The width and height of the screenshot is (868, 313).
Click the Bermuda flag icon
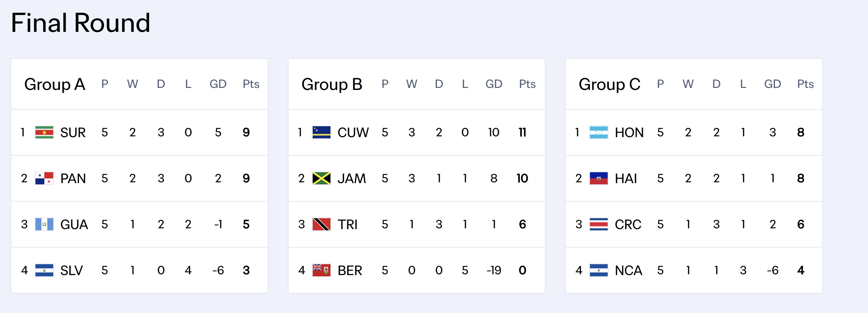coord(322,270)
